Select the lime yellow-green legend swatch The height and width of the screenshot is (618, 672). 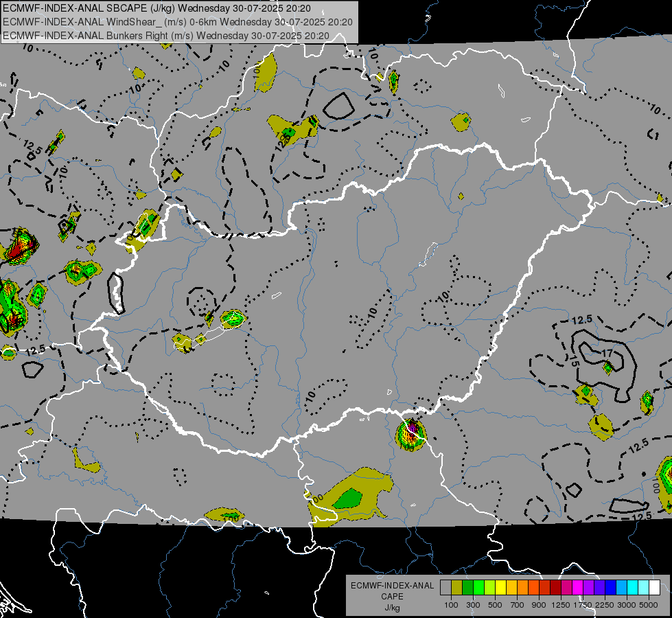click(489, 588)
